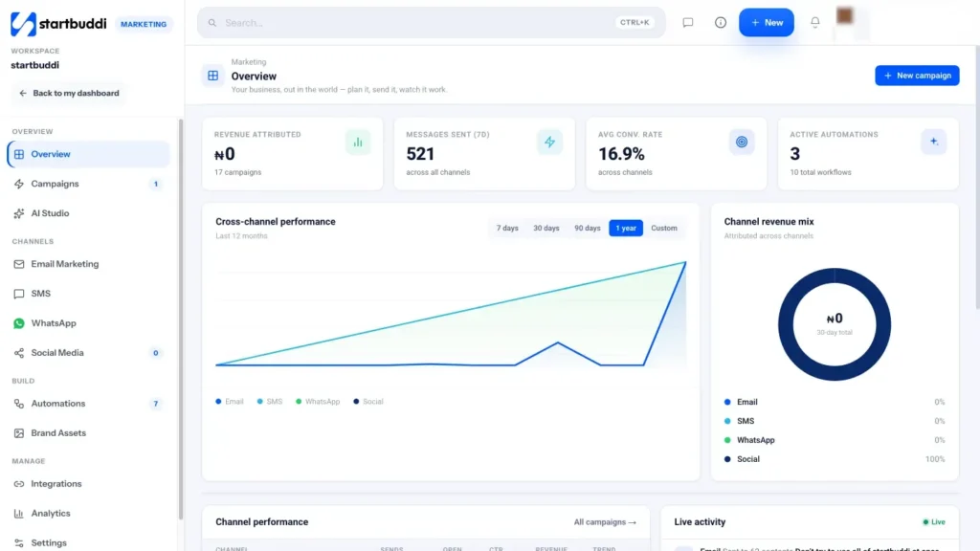Click the Brand Assets image icon
This screenshot has width=980, height=551.
point(19,433)
